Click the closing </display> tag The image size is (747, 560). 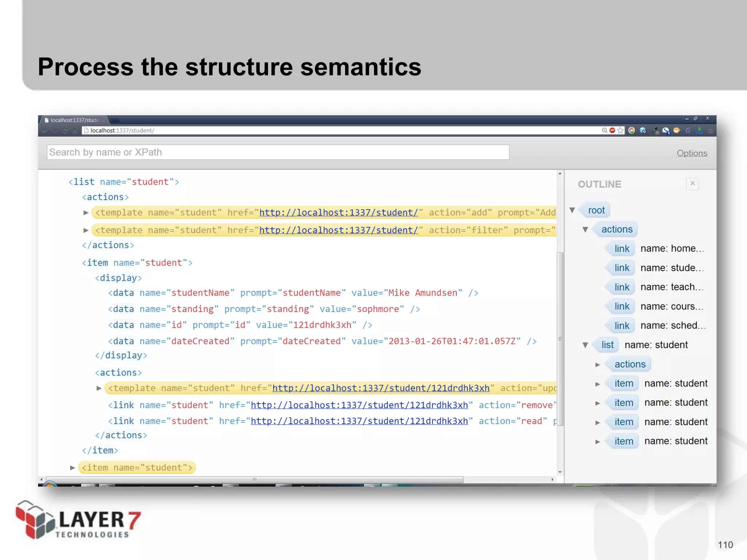(x=121, y=355)
